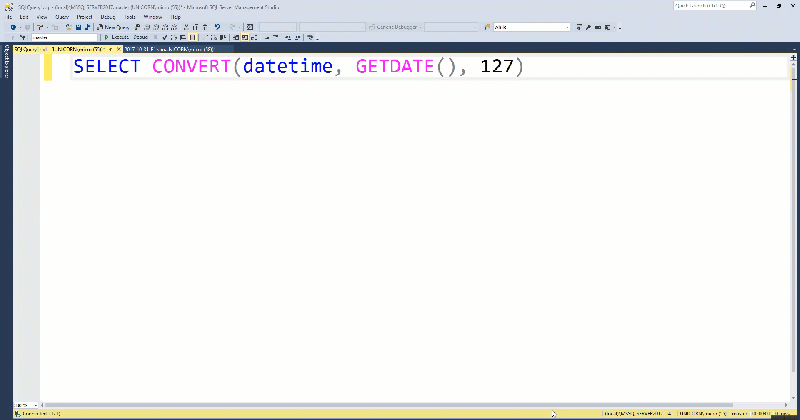This screenshot has height=420, width=800.
Task: Click the Comment out selected lines icon
Action: point(267,37)
